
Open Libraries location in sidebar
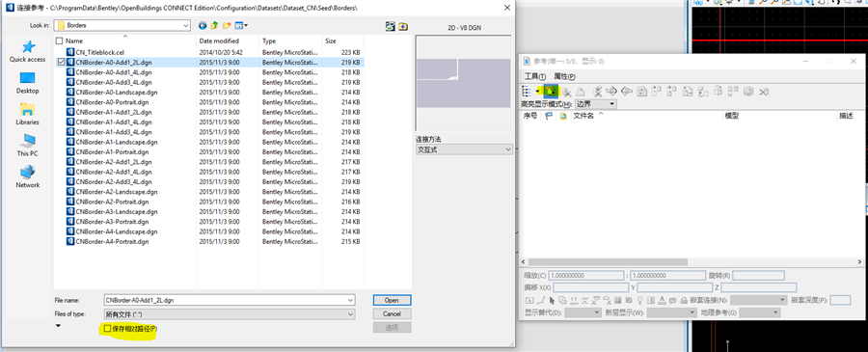pos(28,115)
